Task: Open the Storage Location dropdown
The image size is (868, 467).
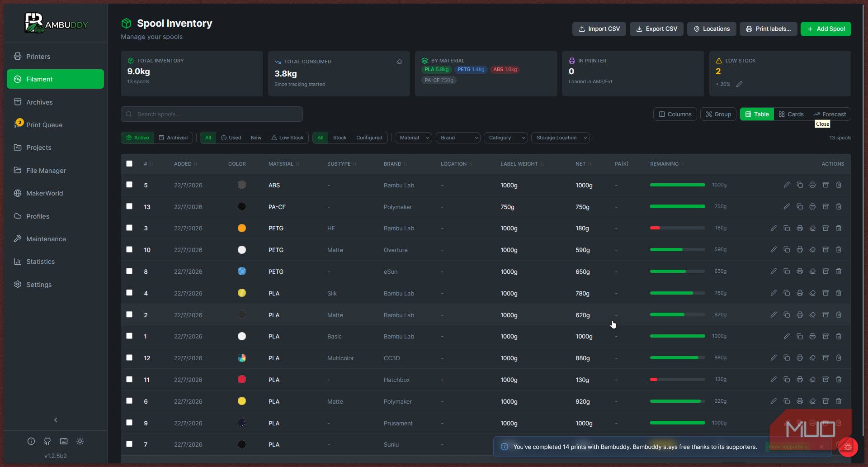Action: pyautogui.click(x=561, y=138)
